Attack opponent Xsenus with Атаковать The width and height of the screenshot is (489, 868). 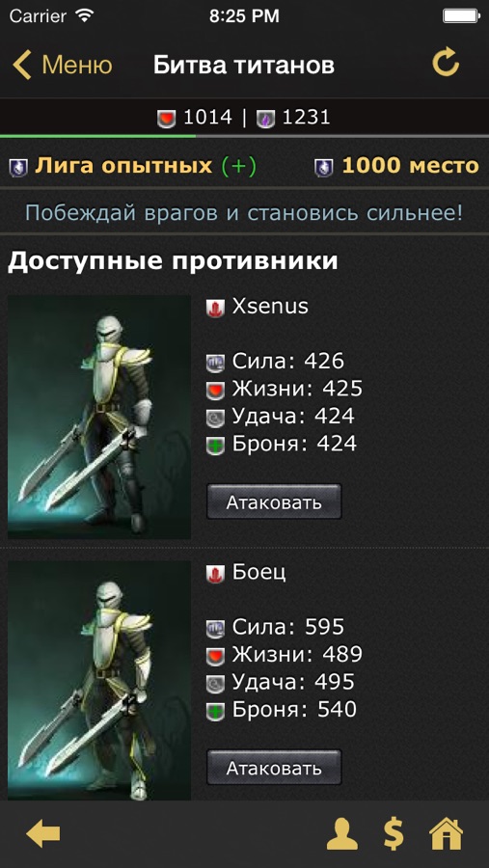pos(274,502)
